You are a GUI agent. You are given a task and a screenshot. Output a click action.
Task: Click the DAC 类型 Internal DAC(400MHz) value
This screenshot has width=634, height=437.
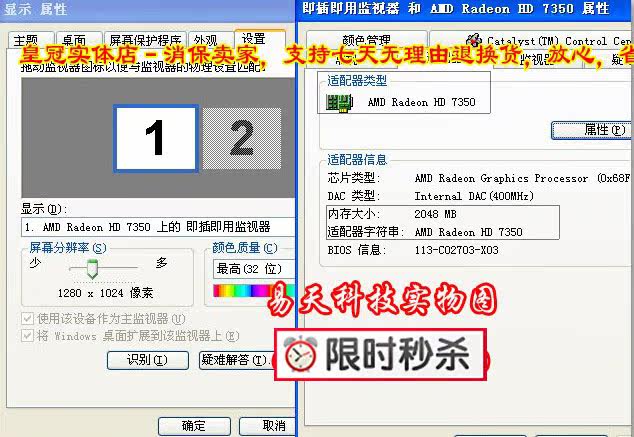(x=474, y=196)
